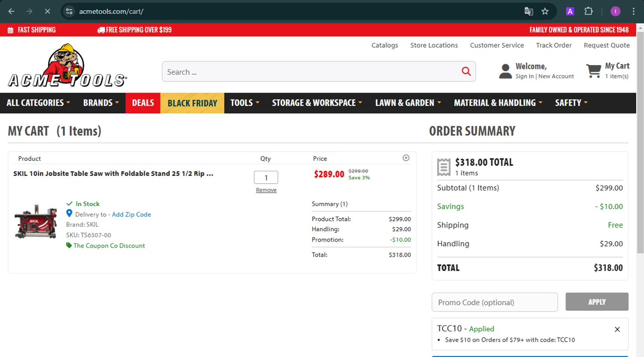Click the translate page icon
The height and width of the screenshot is (357, 644).
[529, 12]
